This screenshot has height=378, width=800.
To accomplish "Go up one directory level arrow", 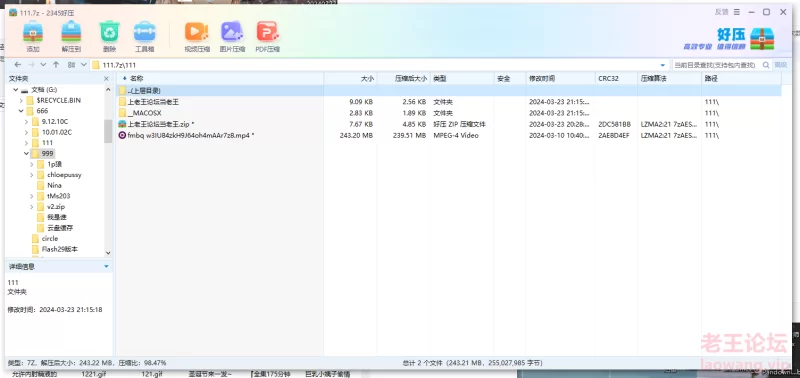I will tap(56, 65).
